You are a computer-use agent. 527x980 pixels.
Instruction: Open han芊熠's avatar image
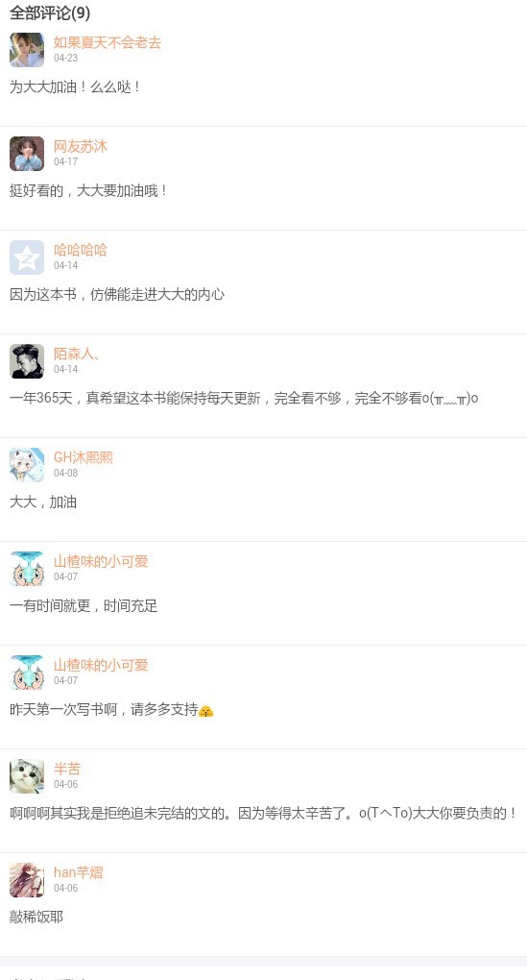pyautogui.click(x=27, y=880)
